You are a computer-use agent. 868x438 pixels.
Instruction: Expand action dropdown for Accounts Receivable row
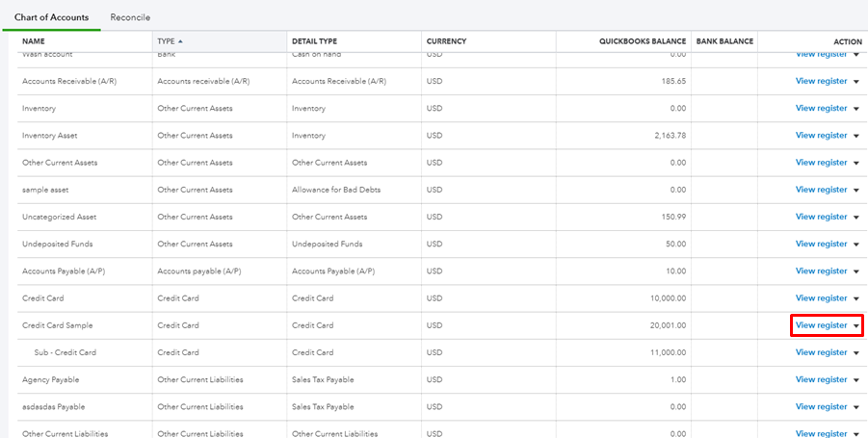(855, 82)
